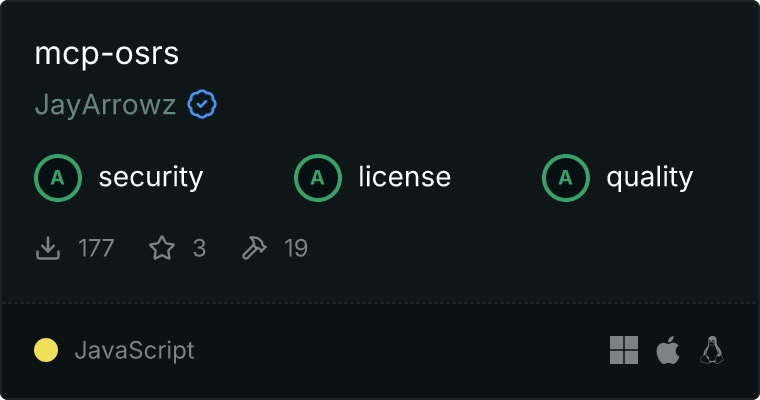Click the quality label text
The width and height of the screenshot is (760, 400).
tap(650, 178)
